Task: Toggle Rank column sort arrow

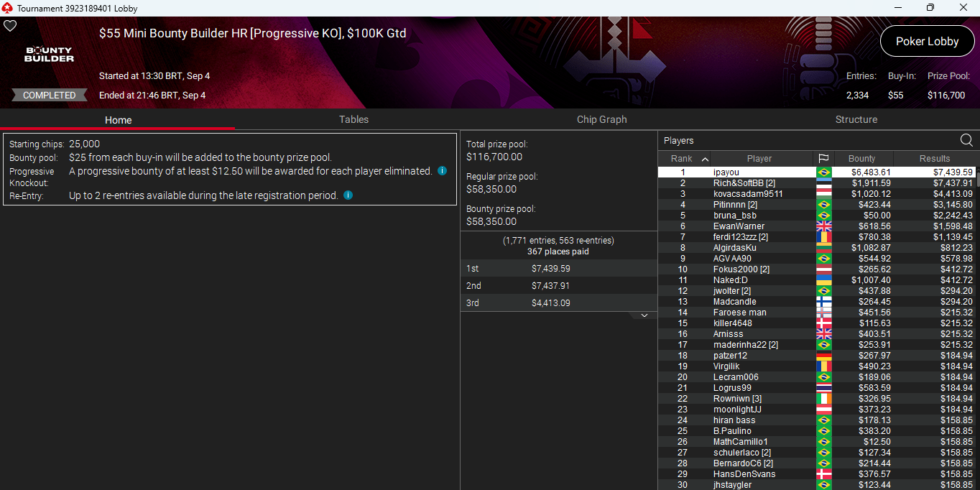Action: pos(705,159)
